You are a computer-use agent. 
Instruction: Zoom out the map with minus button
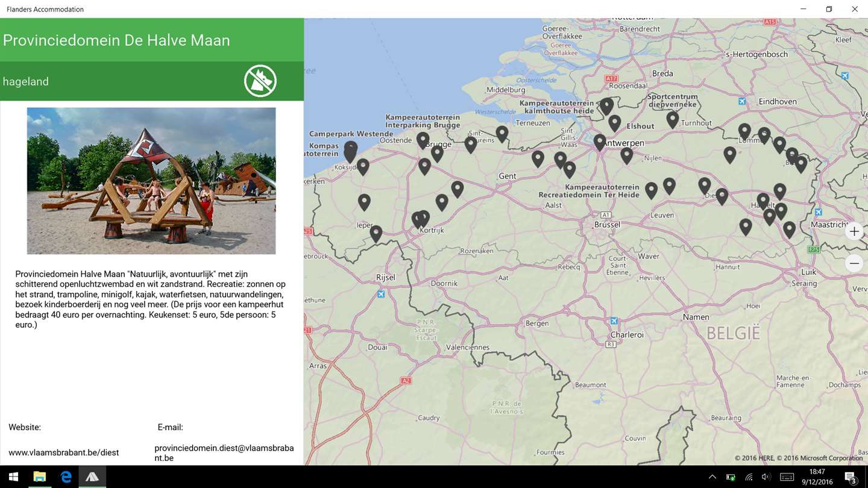[x=854, y=263]
